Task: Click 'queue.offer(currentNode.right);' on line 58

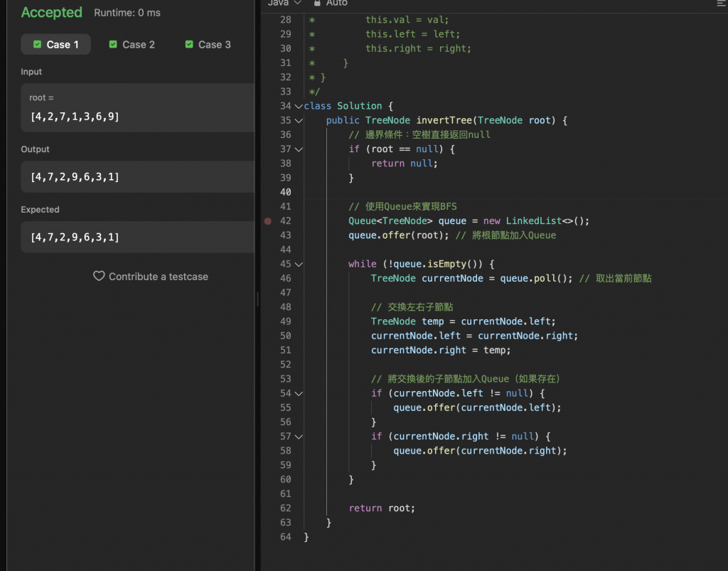Action: pos(480,451)
